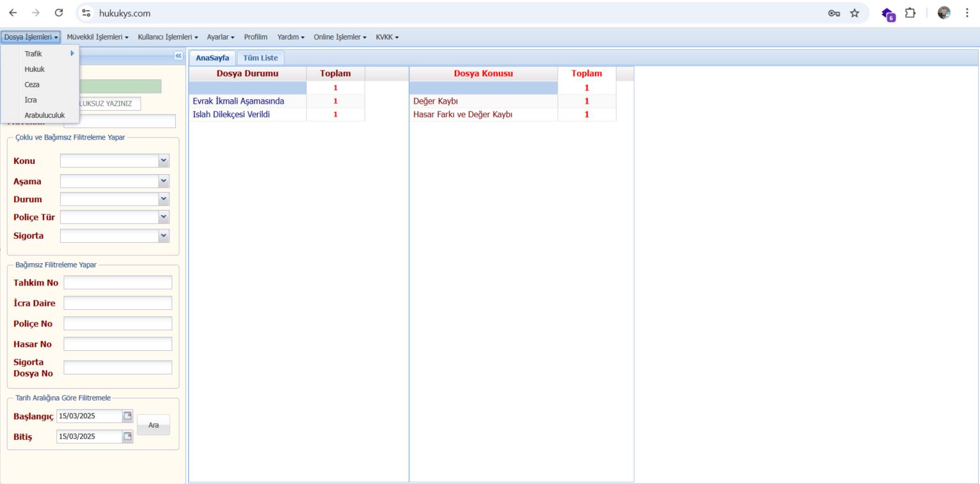Open the Sigorta dropdown list
The height and width of the screenshot is (484, 980).
164,236
